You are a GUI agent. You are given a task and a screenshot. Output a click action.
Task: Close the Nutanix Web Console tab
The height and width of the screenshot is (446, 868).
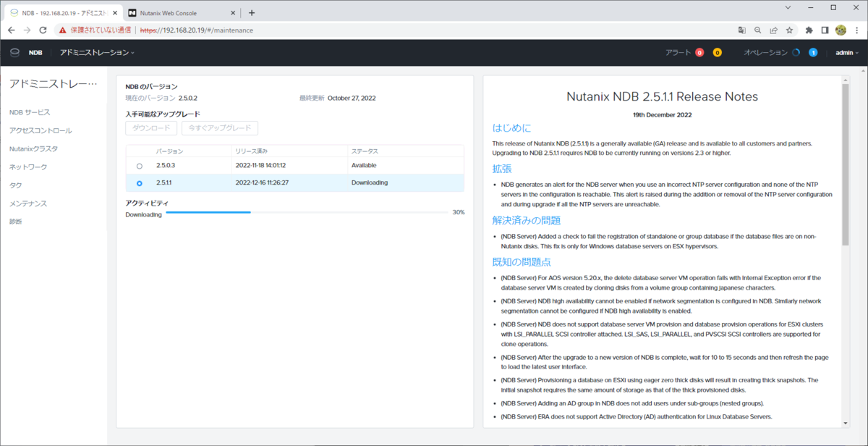(233, 13)
